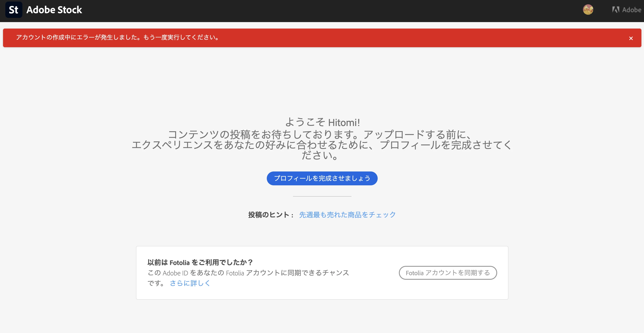Click the thin divider below profile button
Viewport: 644px width, 333px height.
pyautogui.click(x=322, y=197)
